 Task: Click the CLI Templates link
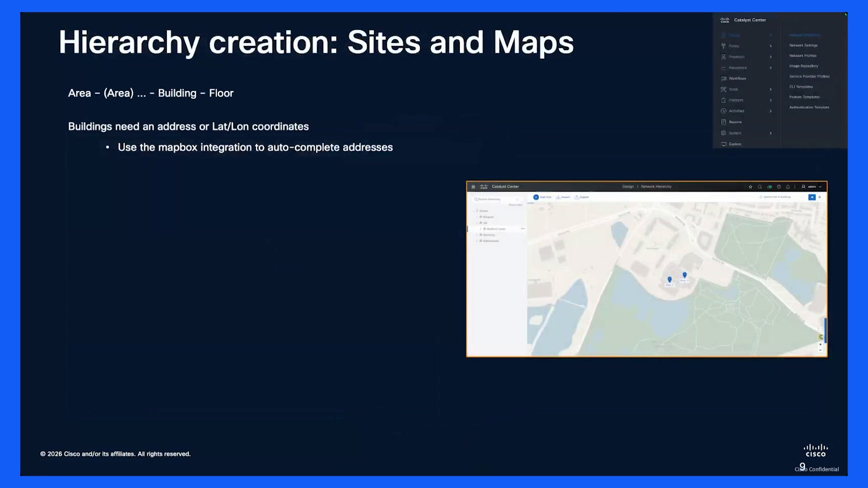[x=801, y=87]
